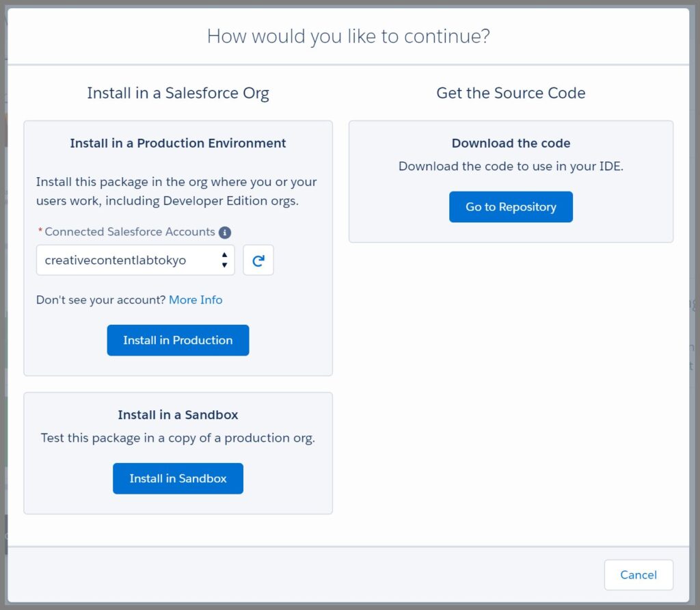
Task: Click the Get the Source Code heading
Action: 511,92
